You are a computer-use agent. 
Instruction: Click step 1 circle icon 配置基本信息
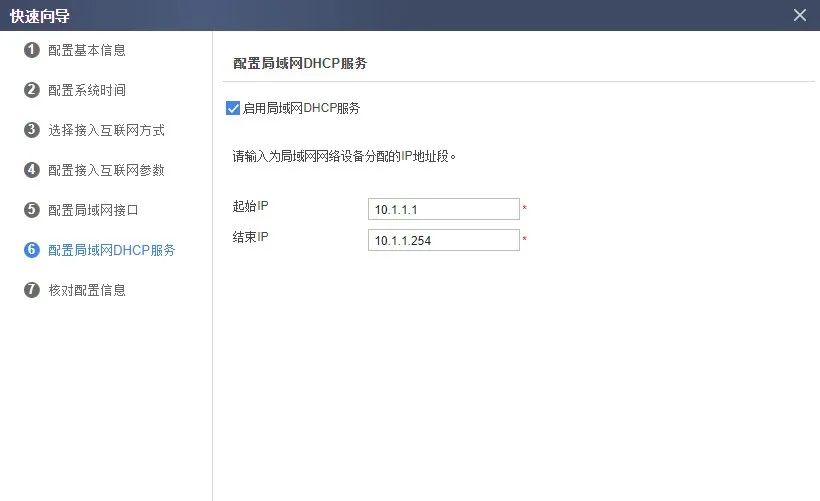(x=32, y=50)
